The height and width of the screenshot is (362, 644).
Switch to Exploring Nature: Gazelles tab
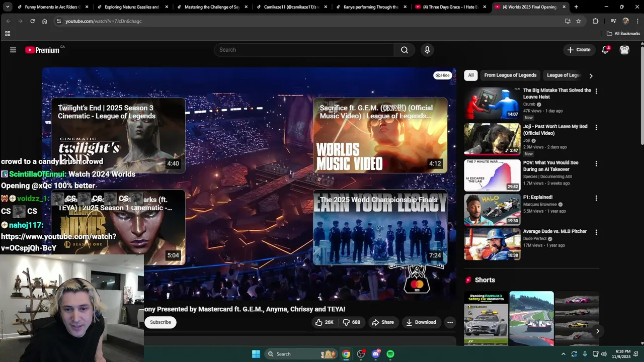pos(132,7)
